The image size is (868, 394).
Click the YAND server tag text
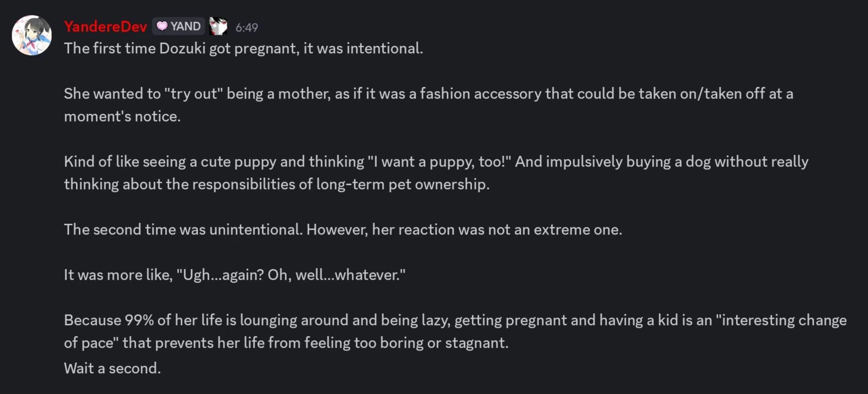(185, 26)
